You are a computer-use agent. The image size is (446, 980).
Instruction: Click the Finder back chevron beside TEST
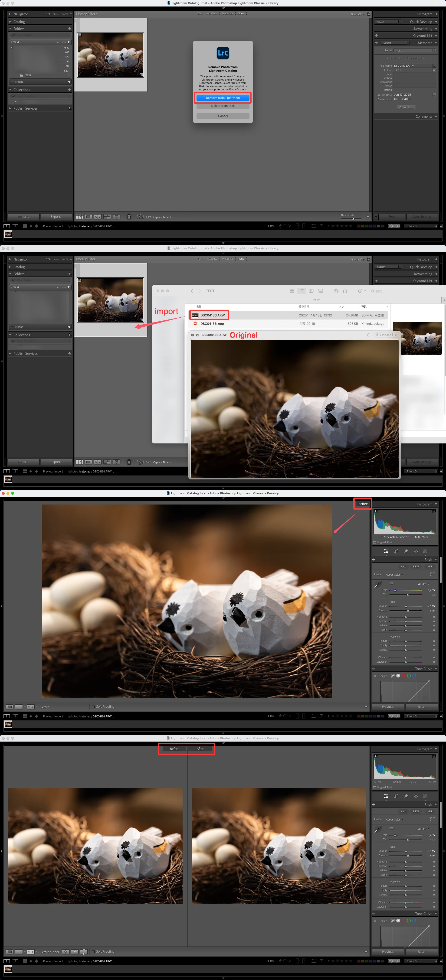192,291
